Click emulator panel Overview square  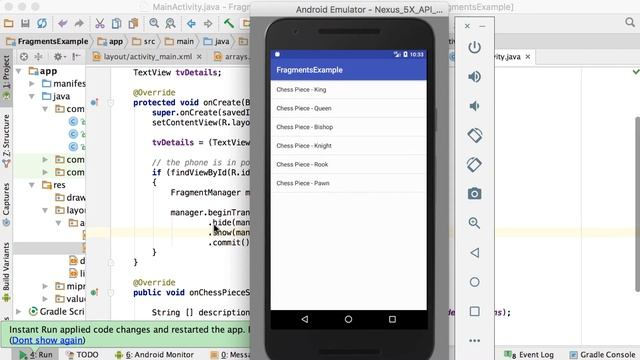pyautogui.click(x=474, y=311)
